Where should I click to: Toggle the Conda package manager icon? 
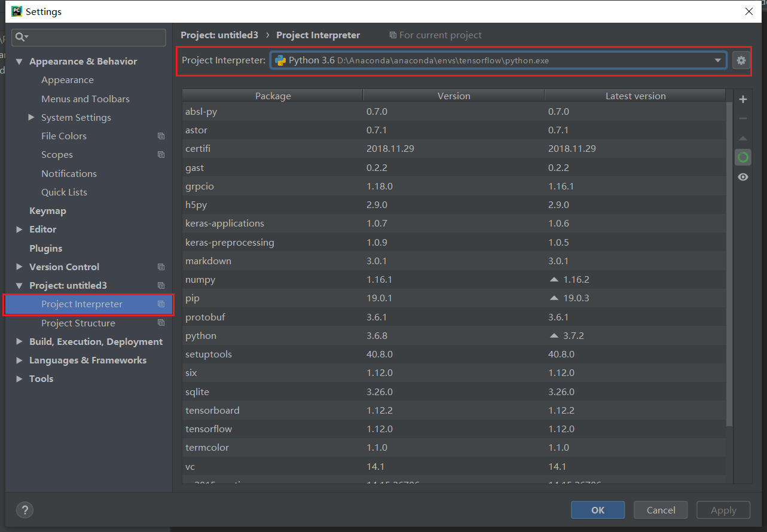coord(743,157)
